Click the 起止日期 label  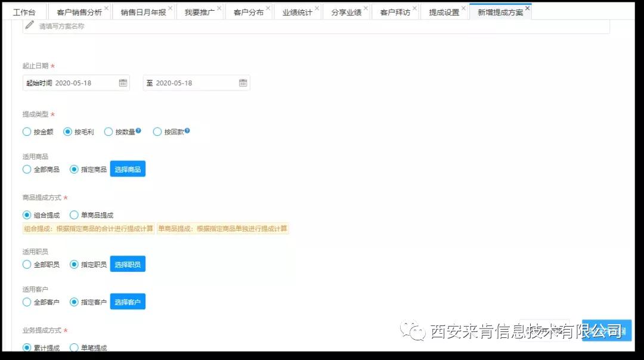[35, 66]
